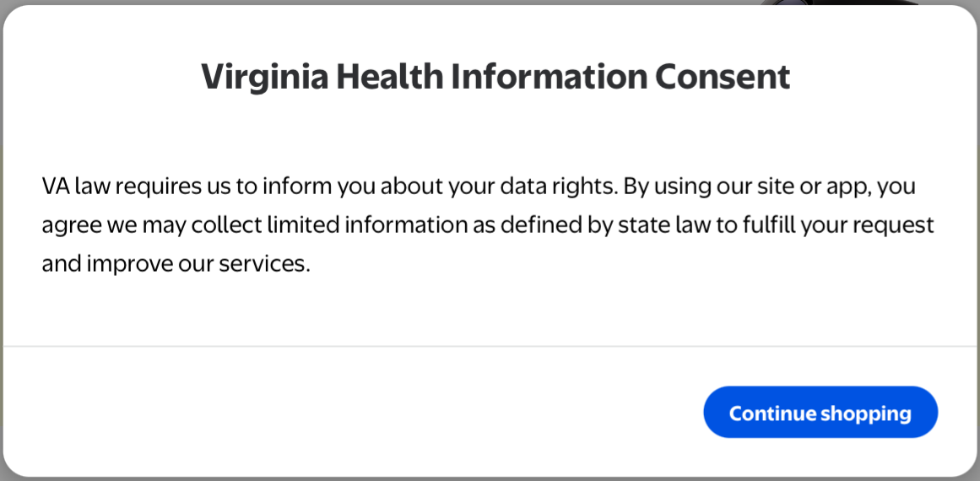The image size is (980, 481).
Task: Click the Virginia Health Information Consent heading
Action: (495, 77)
